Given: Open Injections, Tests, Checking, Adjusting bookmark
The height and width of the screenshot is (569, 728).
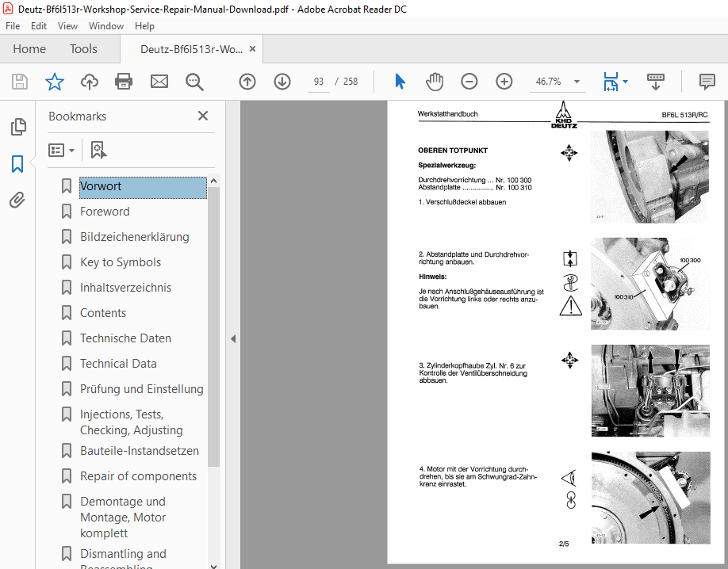Looking at the screenshot, I should pos(132,422).
